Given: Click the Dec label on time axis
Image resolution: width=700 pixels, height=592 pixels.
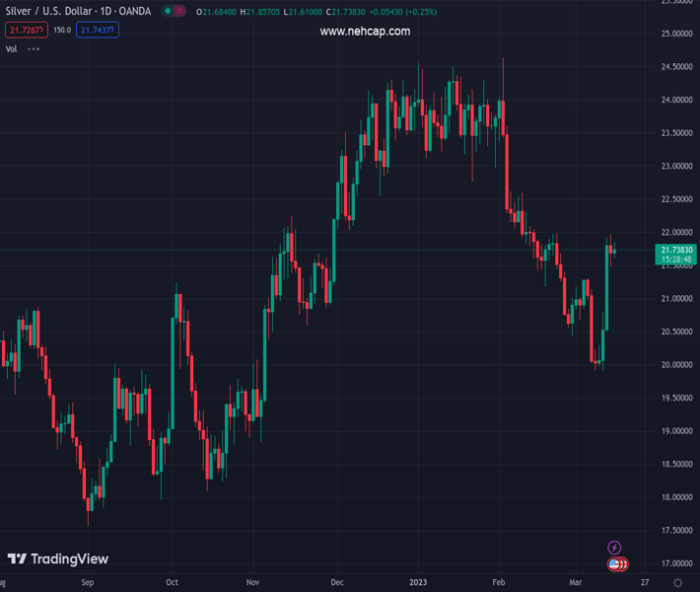Looking at the screenshot, I should tap(338, 584).
